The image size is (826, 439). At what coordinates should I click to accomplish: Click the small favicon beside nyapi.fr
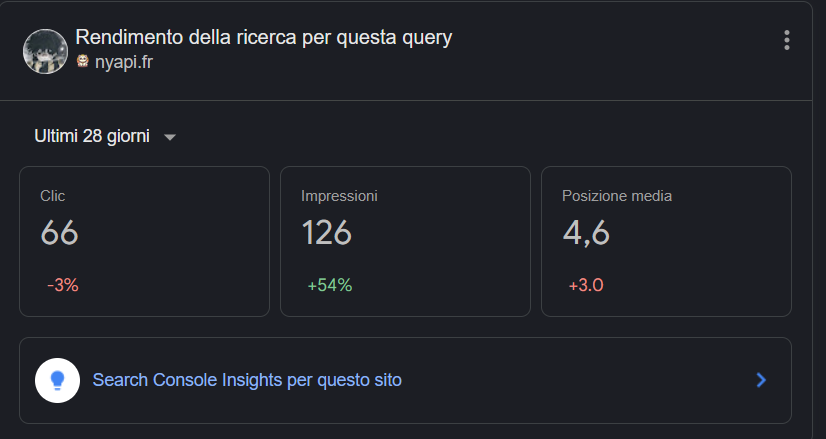[83, 61]
